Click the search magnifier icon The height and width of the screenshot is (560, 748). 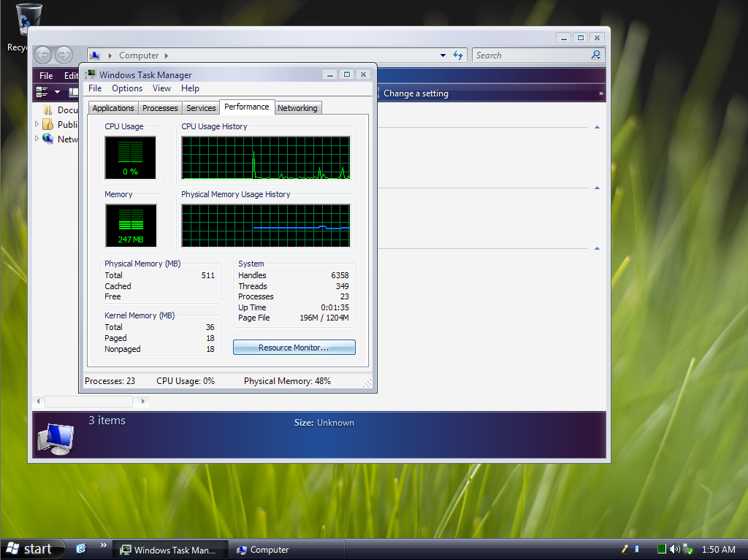596,55
